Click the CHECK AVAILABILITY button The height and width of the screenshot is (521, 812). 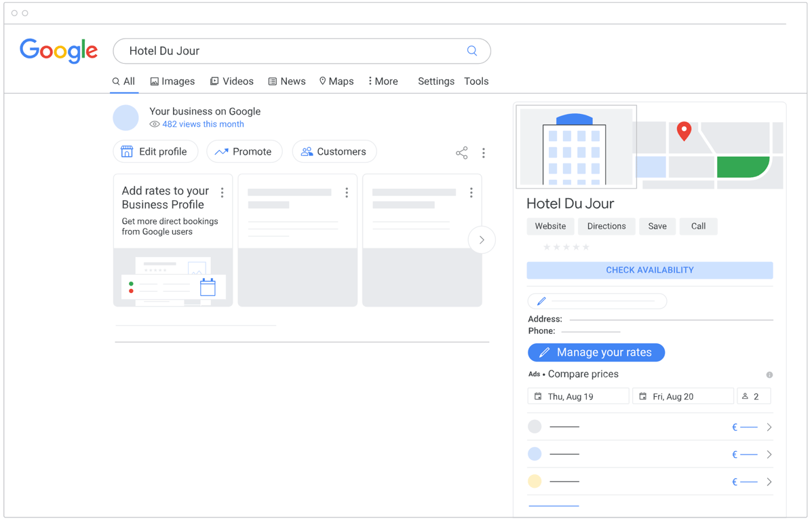(649, 270)
